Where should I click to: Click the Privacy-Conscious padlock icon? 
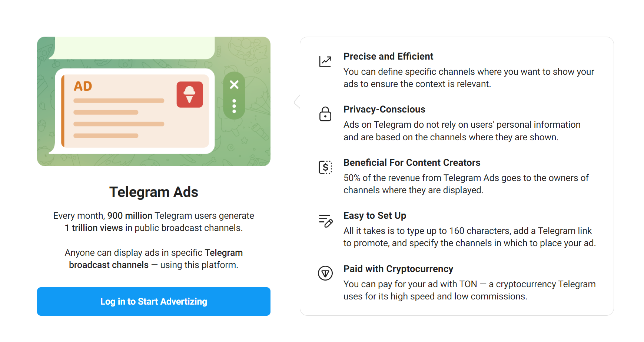tap(325, 114)
